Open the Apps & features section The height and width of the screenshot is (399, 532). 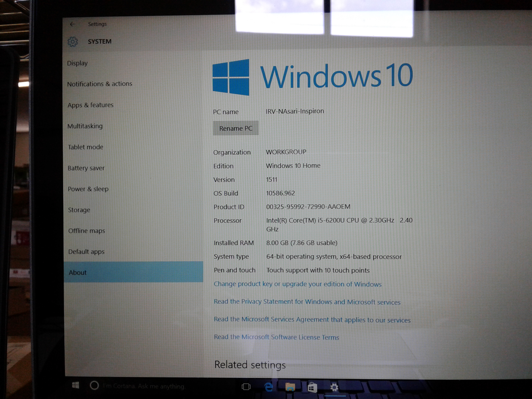pyautogui.click(x=90, y=105)
